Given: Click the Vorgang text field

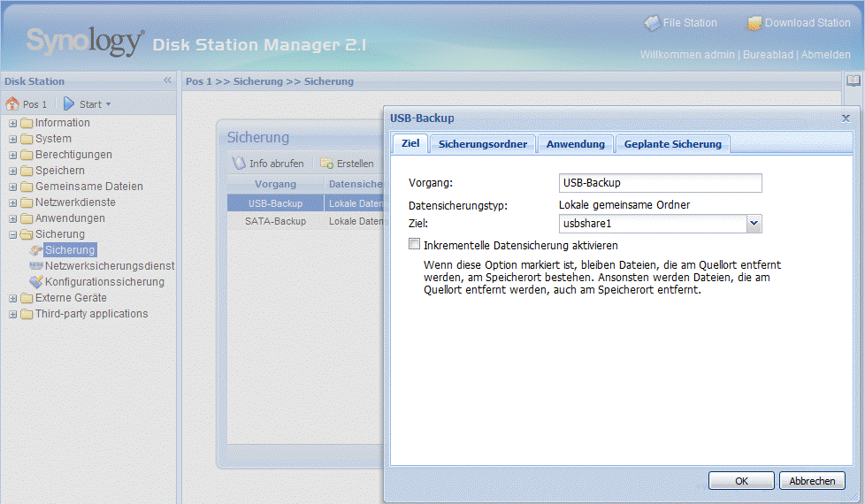Looking at the screenshot, I should 660,183.
